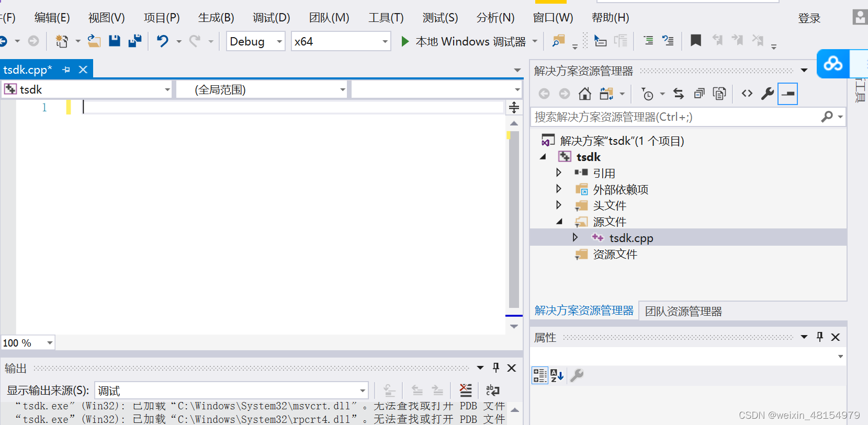This screenshot has width=868, height=425.
Task: Sort properties alphabetically
Action: [557, 375]
